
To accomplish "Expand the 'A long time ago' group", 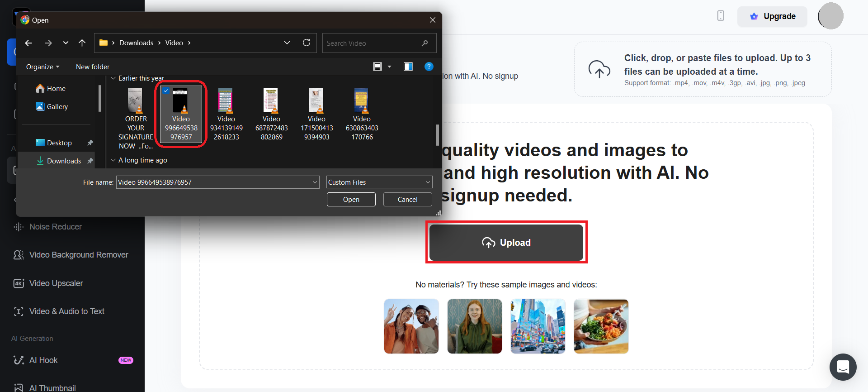I will (x=113, y=160).
